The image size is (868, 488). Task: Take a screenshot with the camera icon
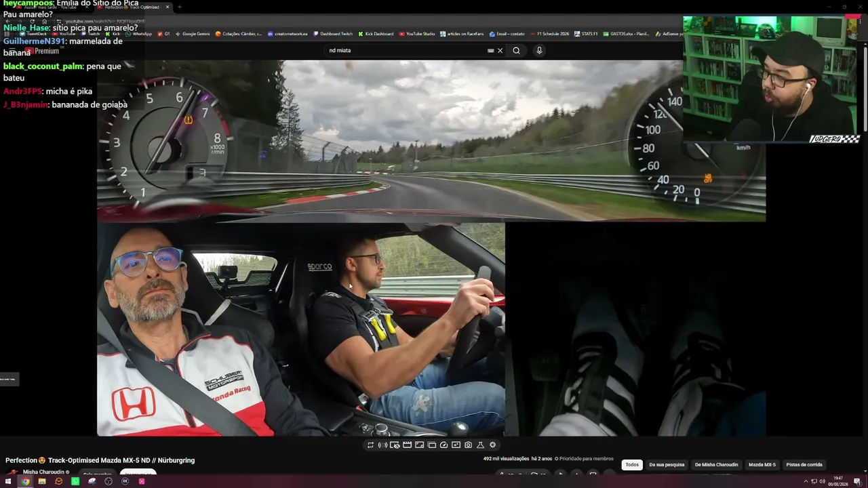tap(468, 445)
